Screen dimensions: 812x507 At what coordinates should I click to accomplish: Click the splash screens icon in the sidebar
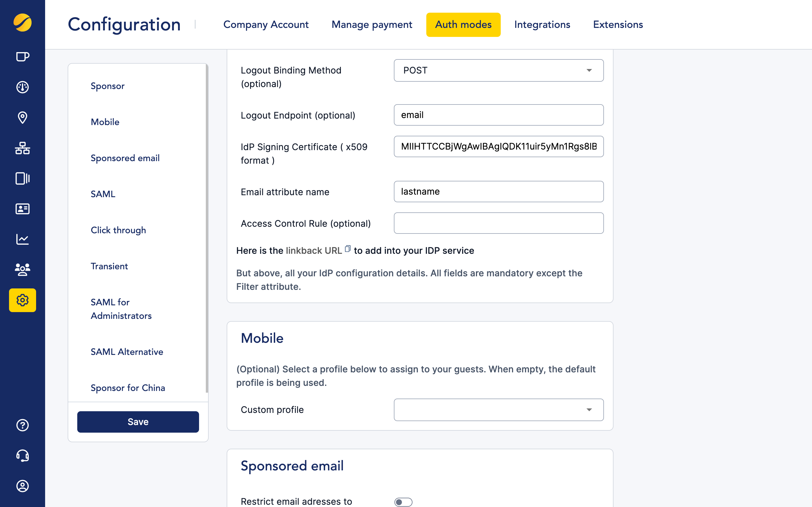[x=22, y=178]
